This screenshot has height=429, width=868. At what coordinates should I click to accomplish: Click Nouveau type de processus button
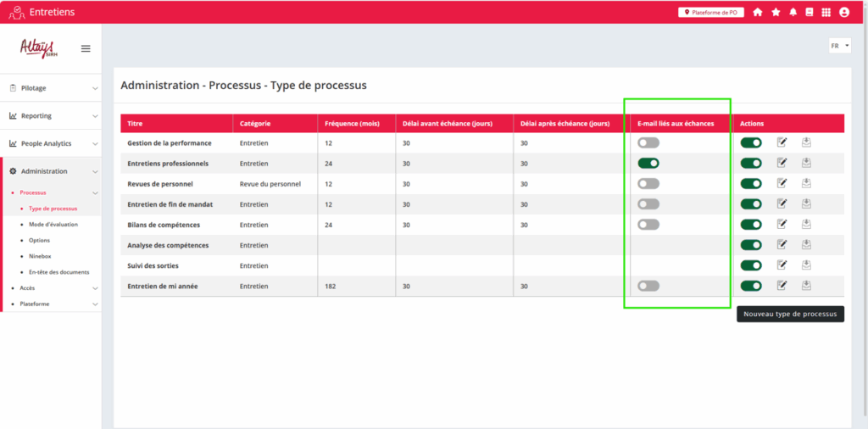(790, 314)
